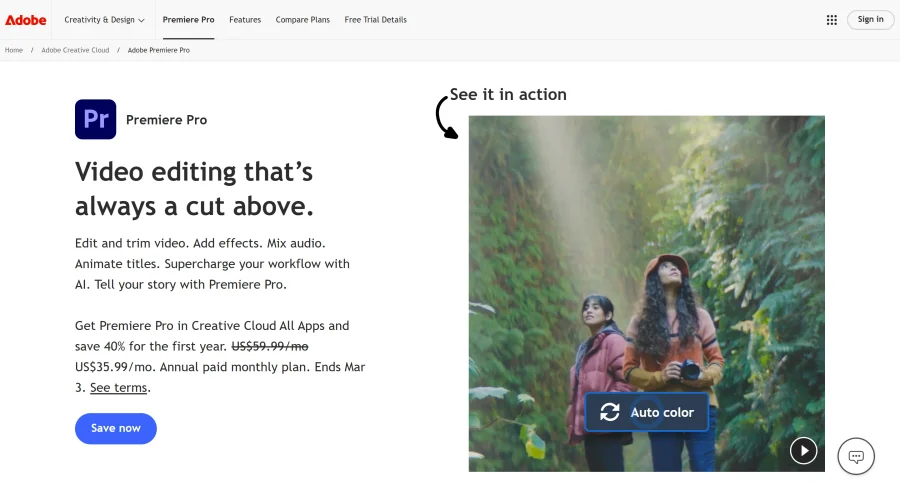
Task: Open the chat support icon
Action: [x=856, y=457]
